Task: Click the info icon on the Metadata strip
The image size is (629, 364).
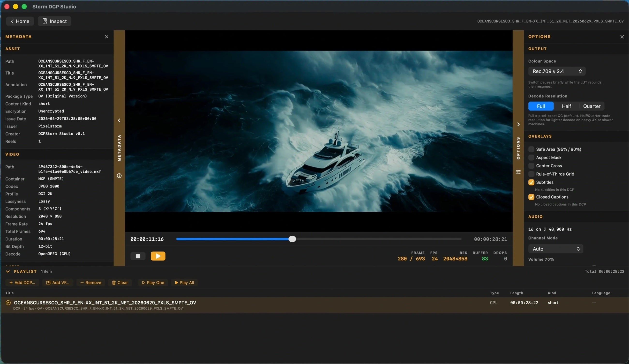Action: 119,176
